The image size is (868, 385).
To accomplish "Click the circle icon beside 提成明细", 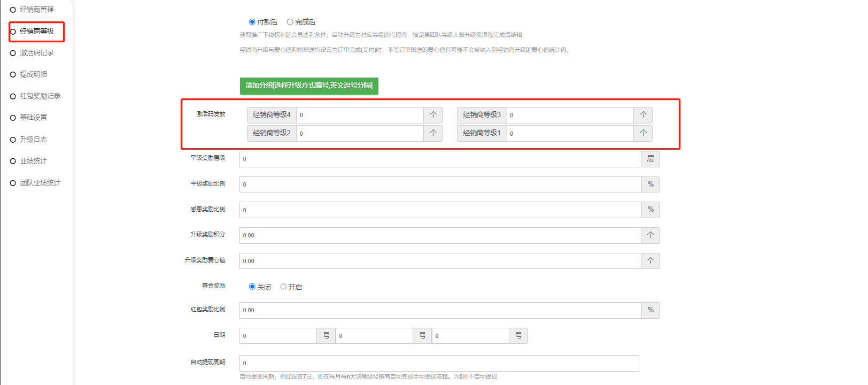I will click(x=13, y=75).
